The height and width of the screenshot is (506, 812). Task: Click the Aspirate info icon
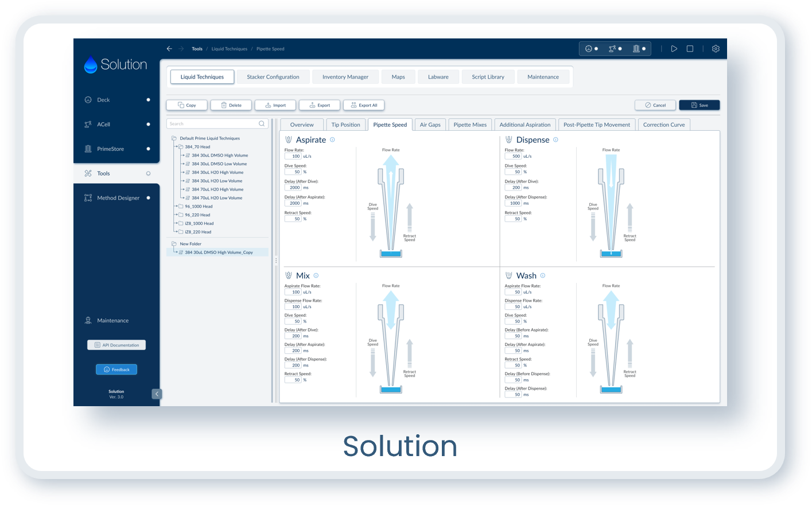(332, 139)
